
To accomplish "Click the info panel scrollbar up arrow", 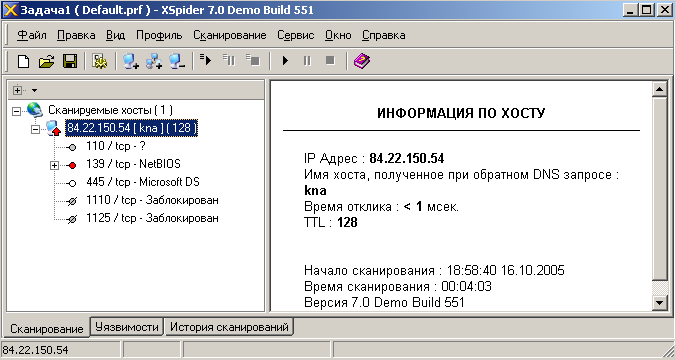I will pyautogui.click(x=660, y=89).
